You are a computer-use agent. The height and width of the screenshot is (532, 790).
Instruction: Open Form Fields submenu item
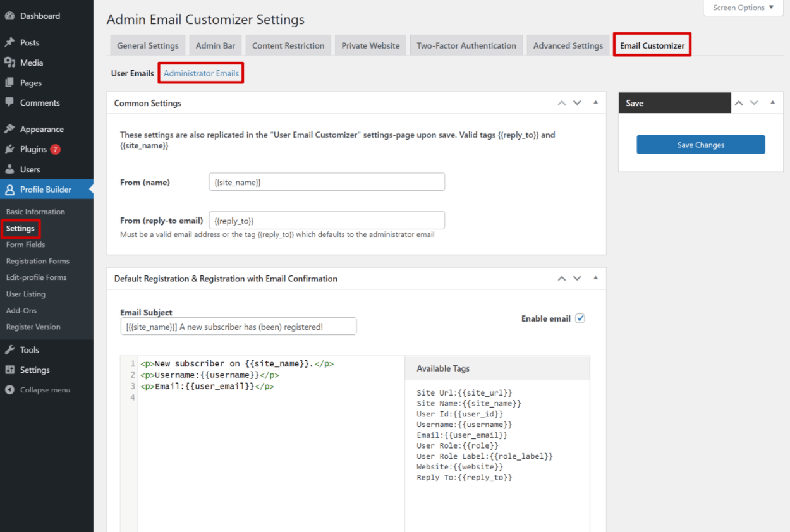[x=25, y=245]
